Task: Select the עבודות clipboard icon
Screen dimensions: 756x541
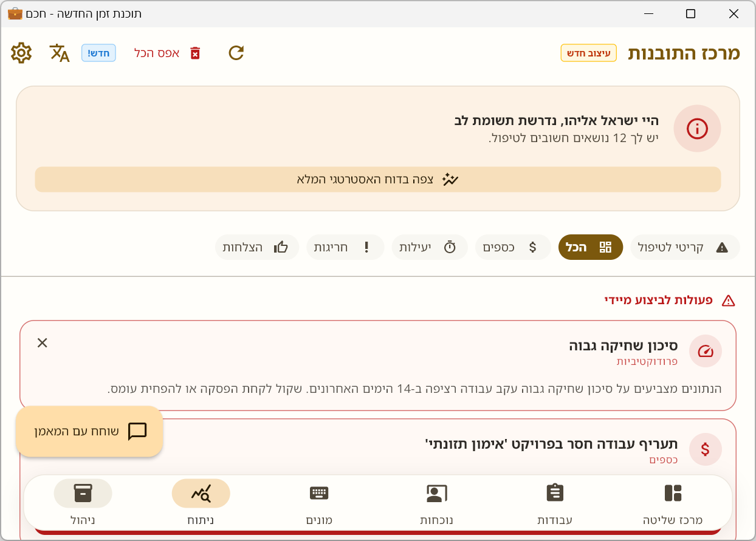Action: click(x=555, y=494)
